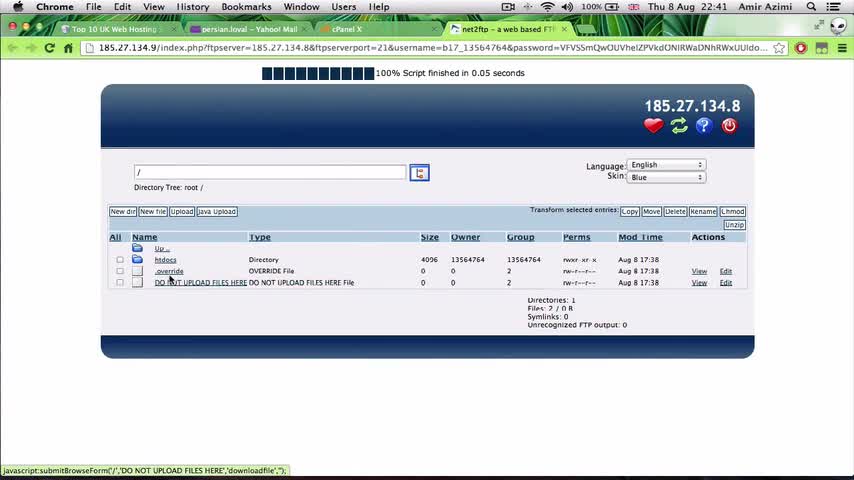Open the Chrome menu in menu bar
The height and width of the screenshot is (480, 854).
click(54, 7)
